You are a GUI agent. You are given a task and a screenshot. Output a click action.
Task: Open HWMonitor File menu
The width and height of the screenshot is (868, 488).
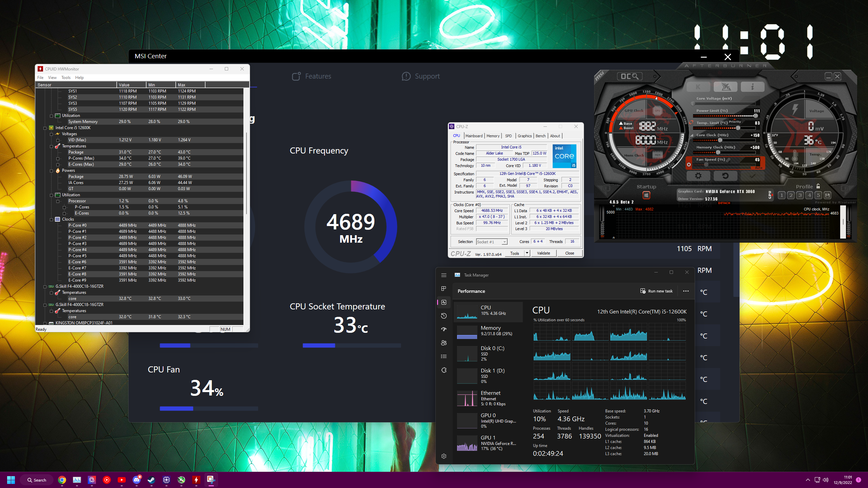40,78
